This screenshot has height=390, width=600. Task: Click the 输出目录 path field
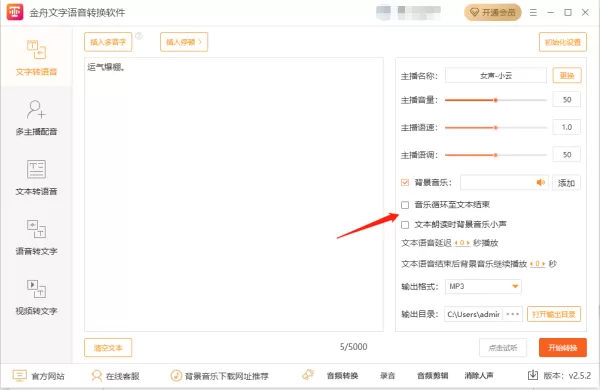click(x=474, y=314)
